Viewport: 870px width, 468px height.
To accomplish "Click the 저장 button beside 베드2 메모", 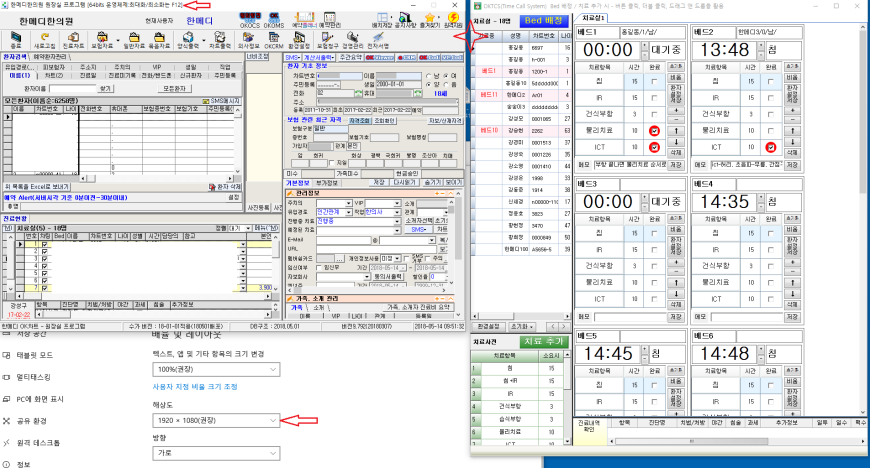I will click(x=792, y=165).
